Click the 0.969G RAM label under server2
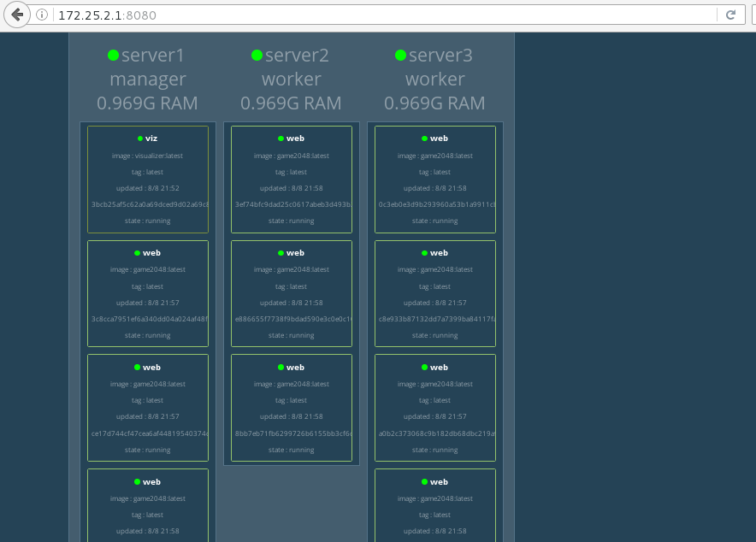The height and width of the screenshot is (542, 756). [292, 103]
